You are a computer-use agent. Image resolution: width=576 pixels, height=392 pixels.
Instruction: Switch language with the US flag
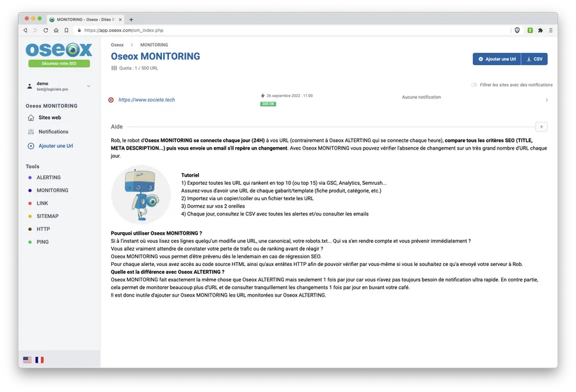[x=27, y=359]
